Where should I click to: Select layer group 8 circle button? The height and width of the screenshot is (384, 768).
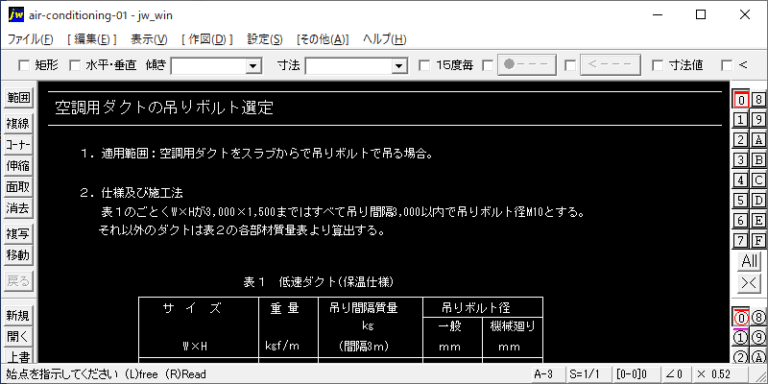[758, 318]
